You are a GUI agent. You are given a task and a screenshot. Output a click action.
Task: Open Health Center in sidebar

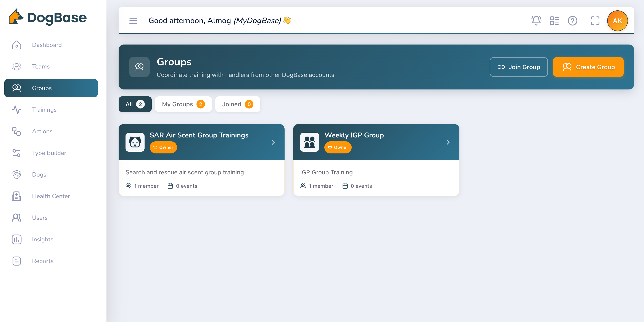click(x=51, y=196)
